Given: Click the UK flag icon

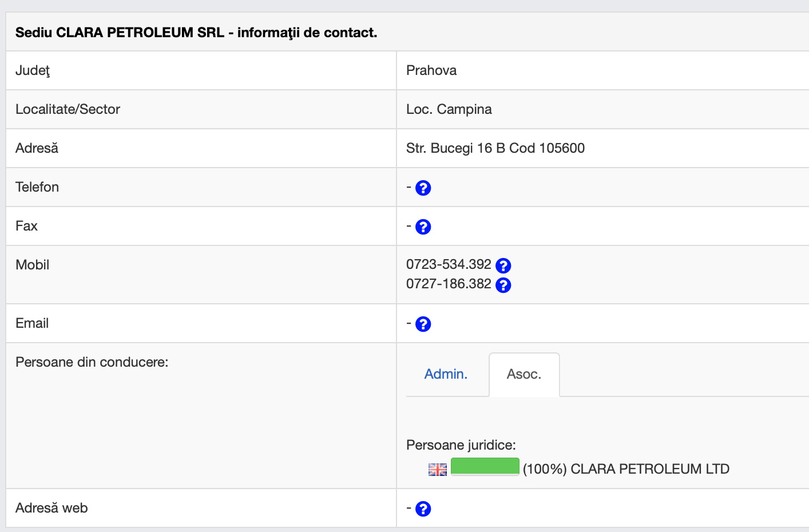Looking at the screenshot, I should (x=438, y=470).
